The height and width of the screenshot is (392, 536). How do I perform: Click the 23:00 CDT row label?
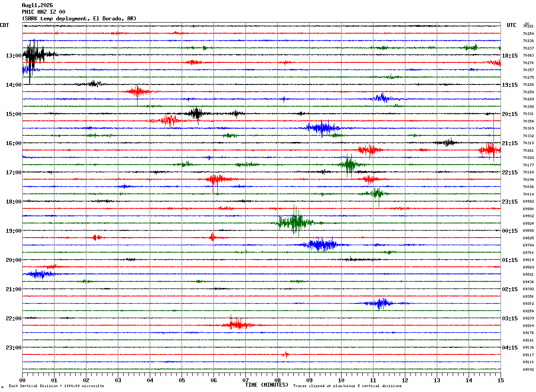pos(14,347)
